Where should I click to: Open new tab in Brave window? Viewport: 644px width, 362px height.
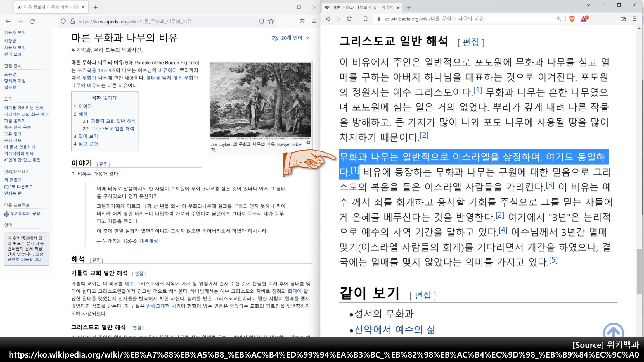(x=409, y=8)
